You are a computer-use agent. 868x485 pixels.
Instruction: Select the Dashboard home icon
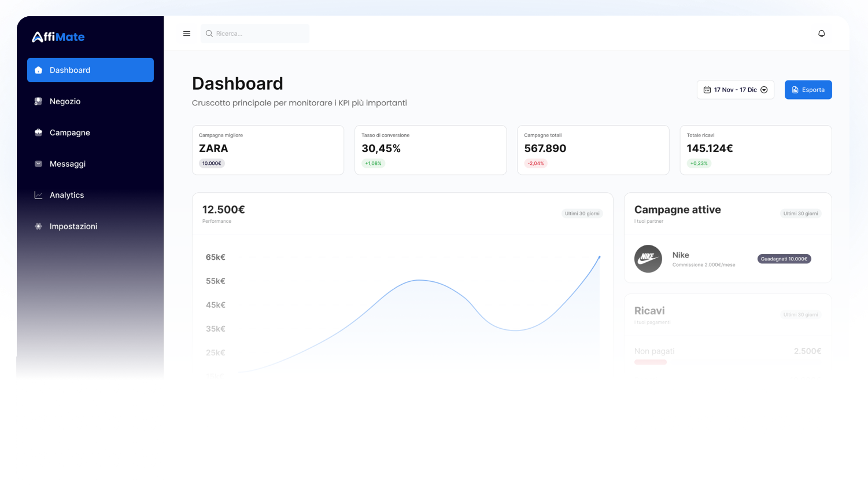pos(38,69)
